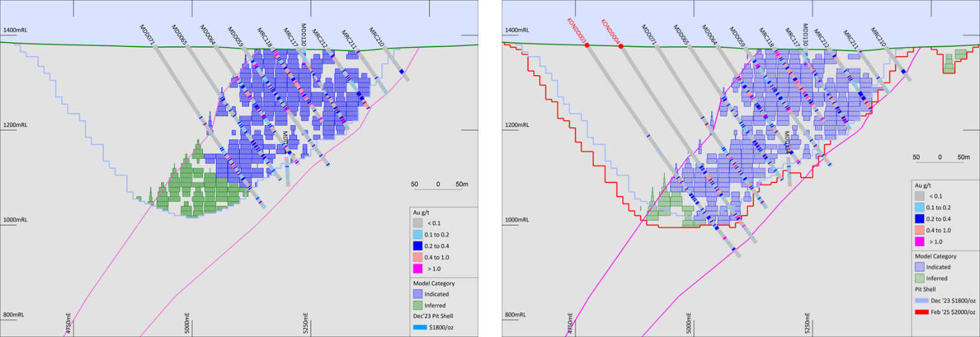Click the 1400mRL elevation label, left panel
This screenshot has height=337, width=980.
pyautogui.click(x=16, y=30)
